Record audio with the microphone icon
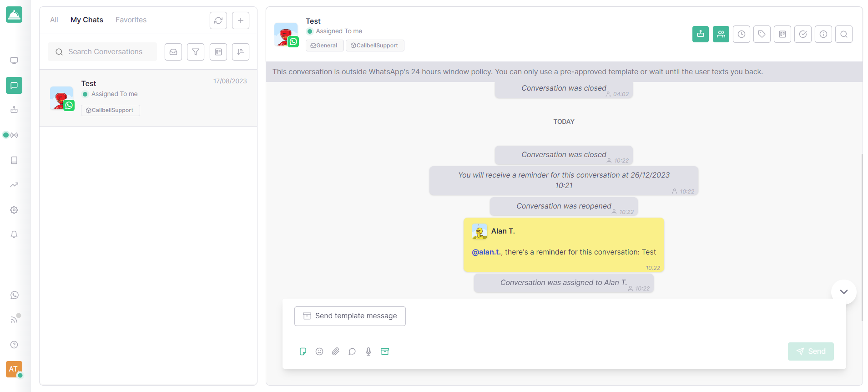Viewport: 868px width, 392px height. point(368,351)
